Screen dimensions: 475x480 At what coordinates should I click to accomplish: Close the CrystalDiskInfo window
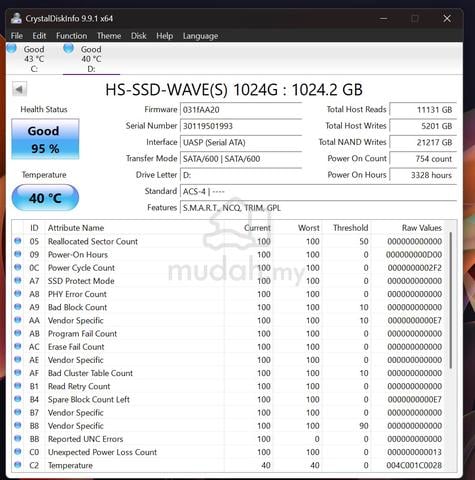447,18
